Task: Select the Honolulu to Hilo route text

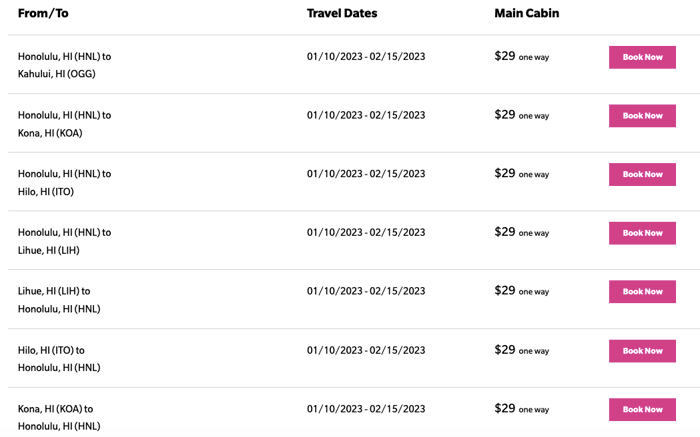Action: (64, 182)
